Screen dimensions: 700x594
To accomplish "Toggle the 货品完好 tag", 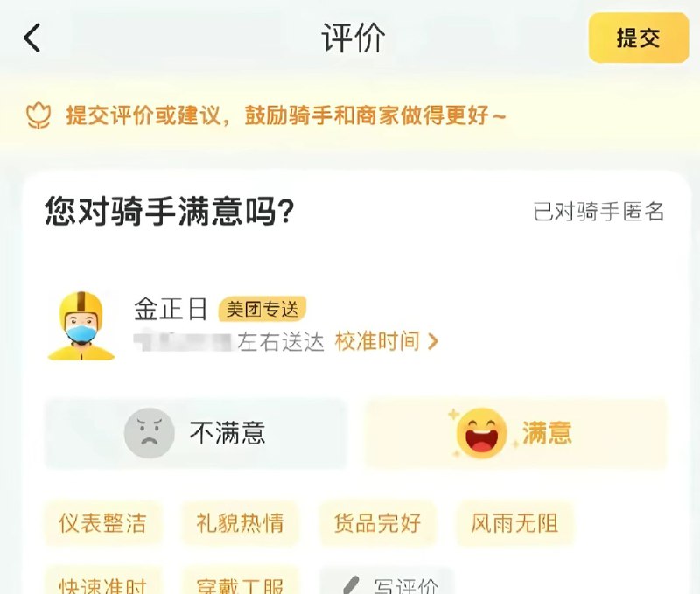I will tap(377, 523).
